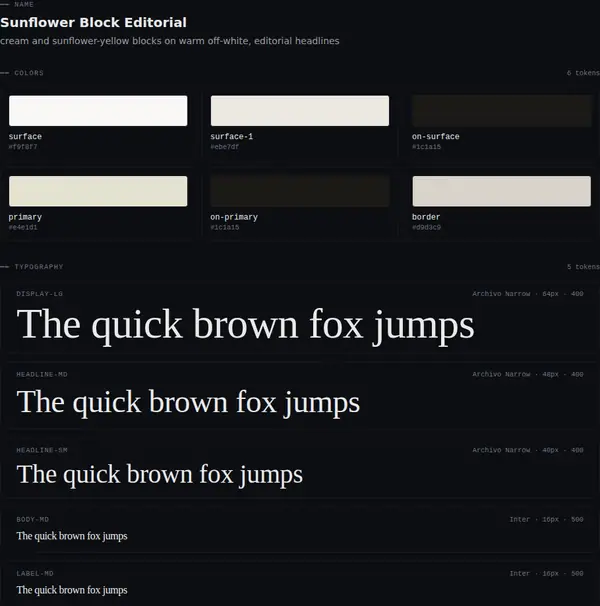The height and width of the screenshot is (606, 600).
Task: Click the '5 tokens' count label
Action: click(583, 267)
